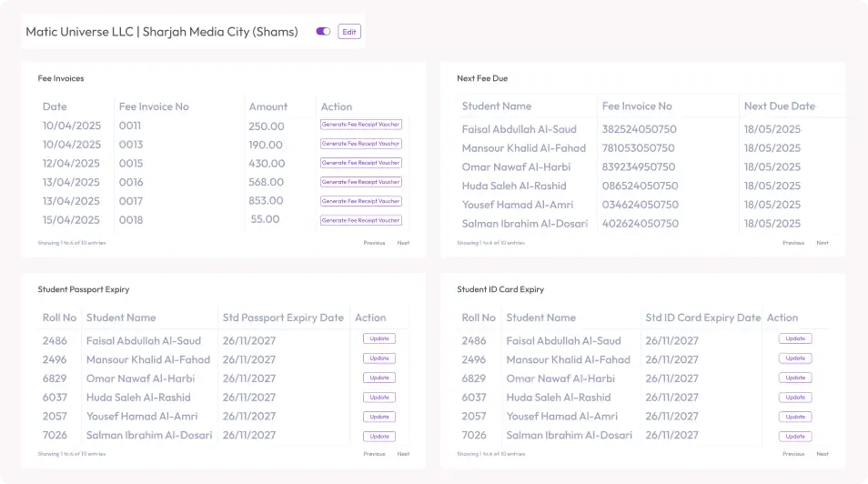Open Next page of Next Fee Due
This screenshot has height=484, width=868.
click(822, 243)
